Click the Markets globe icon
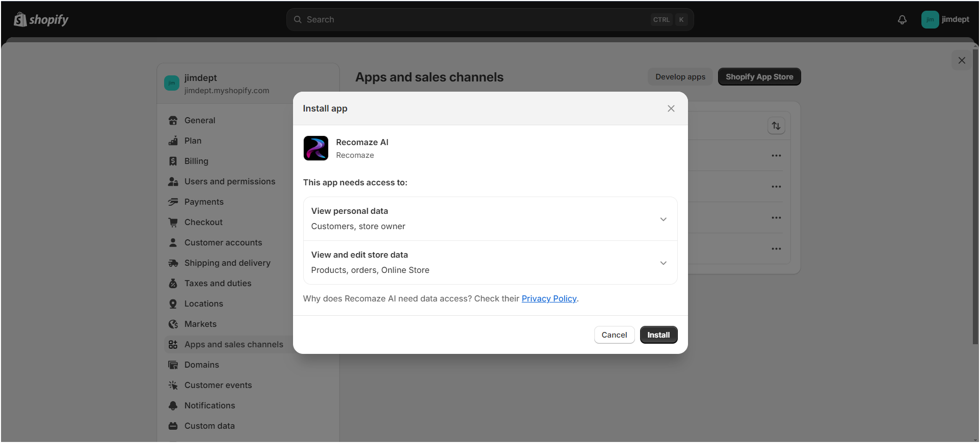 173,324
